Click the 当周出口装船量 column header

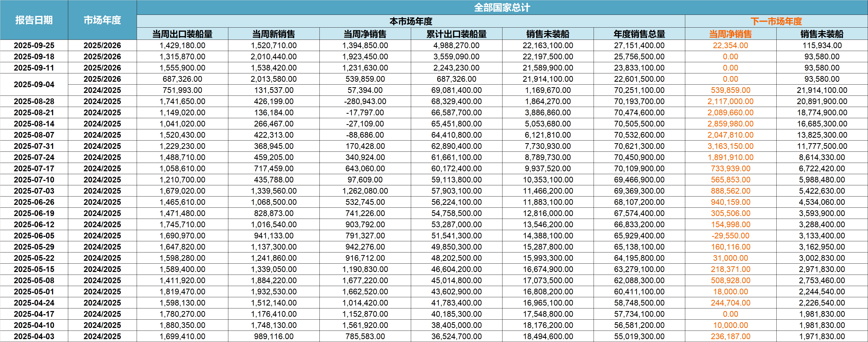click(182, 34)
